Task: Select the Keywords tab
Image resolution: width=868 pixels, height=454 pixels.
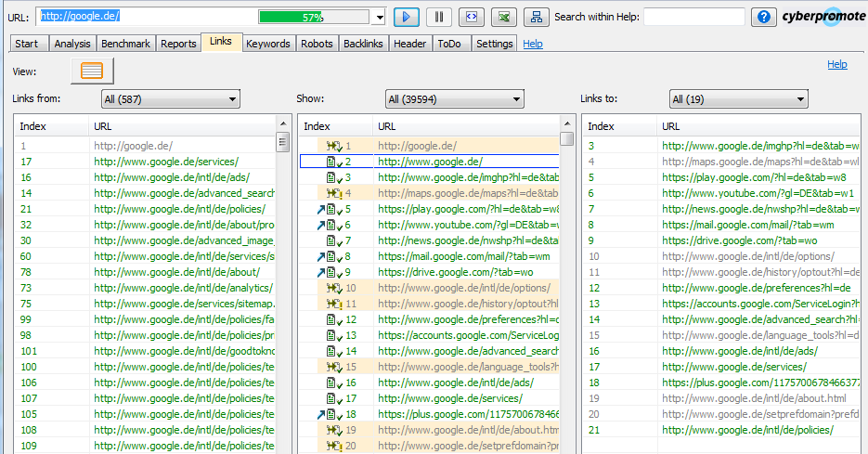Action: click(268, 44)
